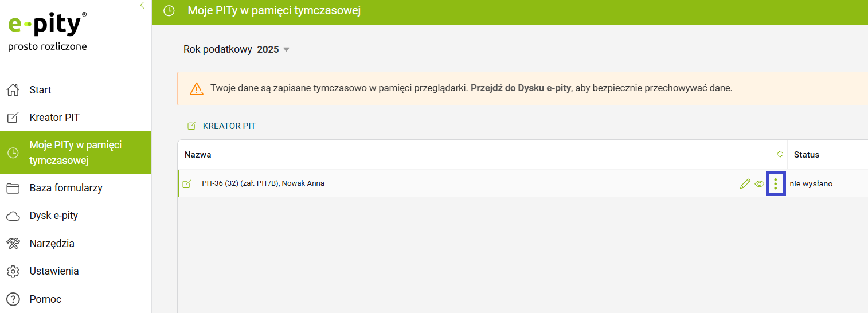This screenshot has height=313, width=868.
Task: Click the Pomoc question mark icon
Action: 13,299
